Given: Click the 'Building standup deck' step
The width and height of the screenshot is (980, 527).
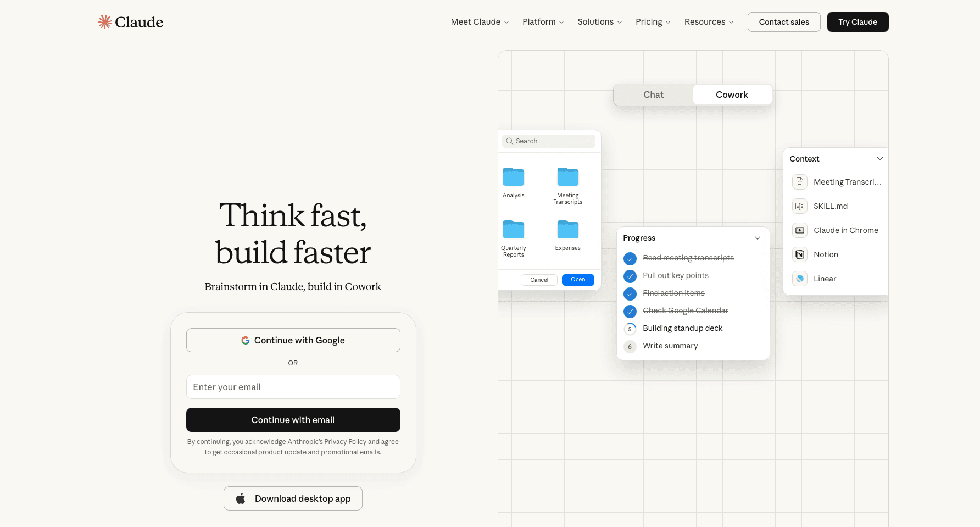Looking at the screenshot, I should pyautogui.click(x=683, y=328).
